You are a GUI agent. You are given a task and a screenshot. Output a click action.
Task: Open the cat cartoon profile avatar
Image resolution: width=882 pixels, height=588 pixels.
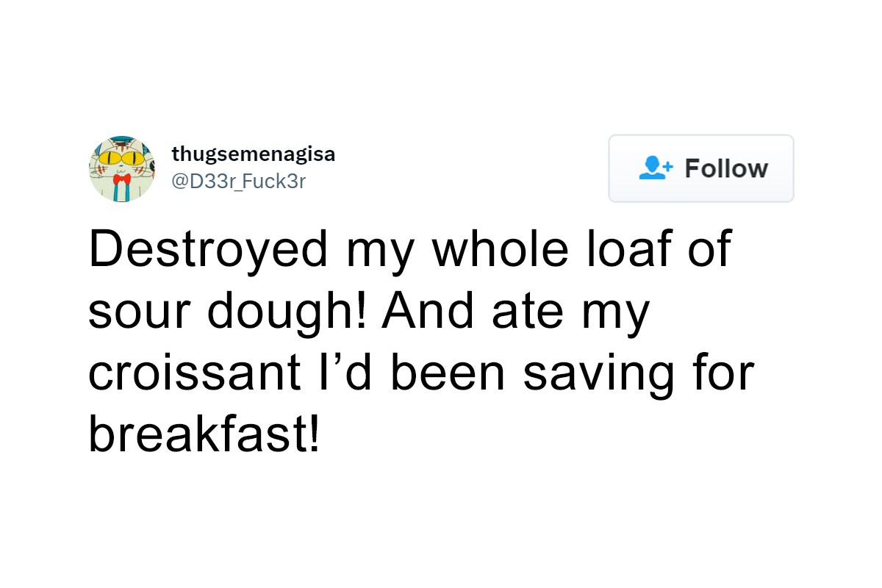point(122,168)
